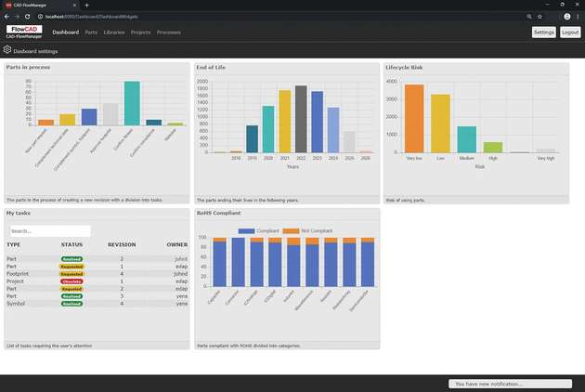
Task: Click the RoHS Compliant widget title
Action: (218, 213)
